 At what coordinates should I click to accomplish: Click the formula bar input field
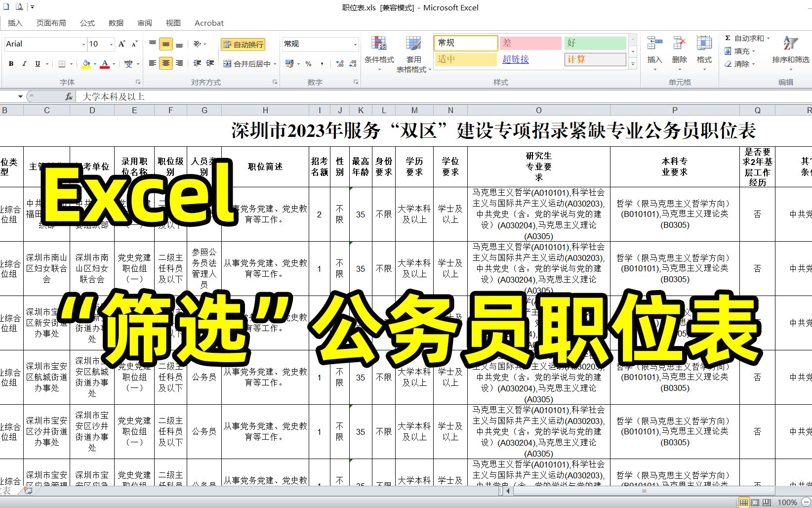(x=444, y=97)
